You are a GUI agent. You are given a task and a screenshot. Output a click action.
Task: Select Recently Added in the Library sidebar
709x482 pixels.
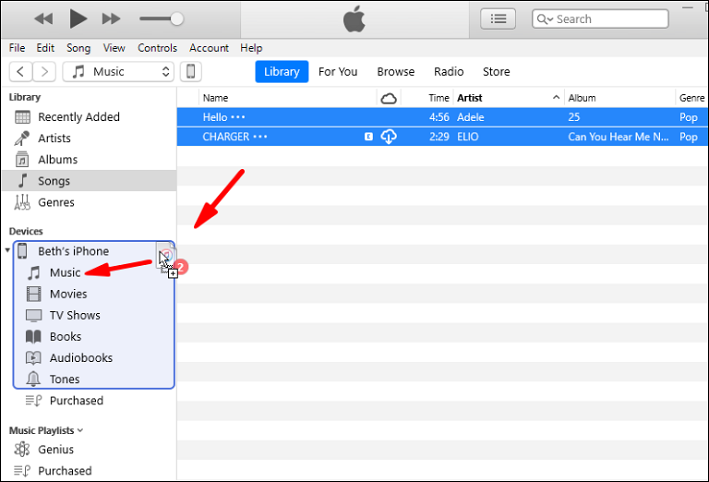point(89,117)
